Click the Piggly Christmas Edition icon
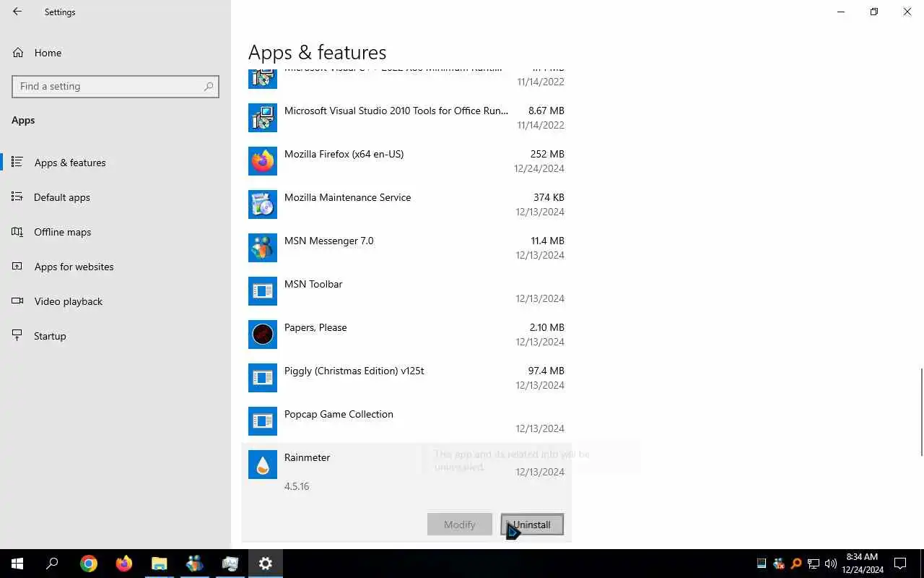Screen dimensions: 924x578 point(263,378)
